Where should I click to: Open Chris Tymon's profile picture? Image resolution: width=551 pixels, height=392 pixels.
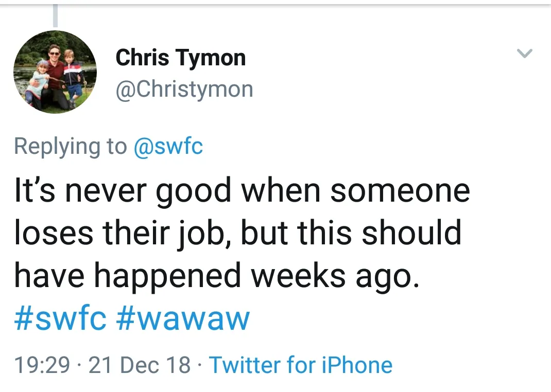pos(55,72)
